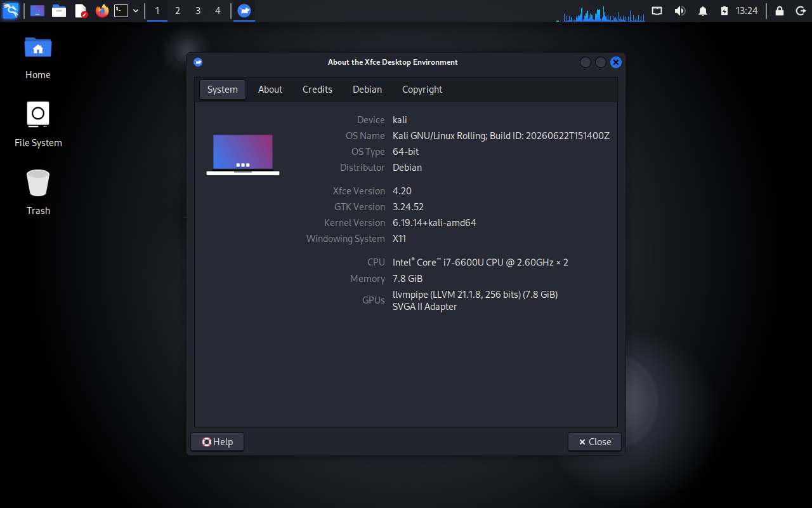Screen dimensions: 812x508
Task: Switch to workspace 3
Action: click(198, 11)
